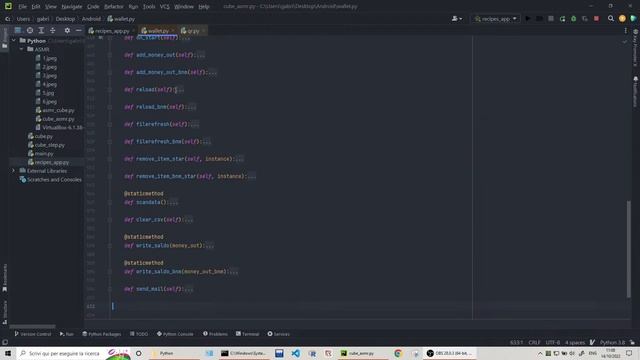Toggle Version Control tool window
This screenshot has height=360, width=640.
pyautogui.click(x=33, y=334)
